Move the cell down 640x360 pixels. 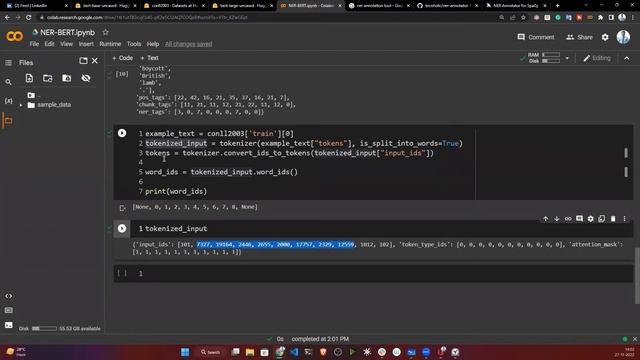point(557,219)
